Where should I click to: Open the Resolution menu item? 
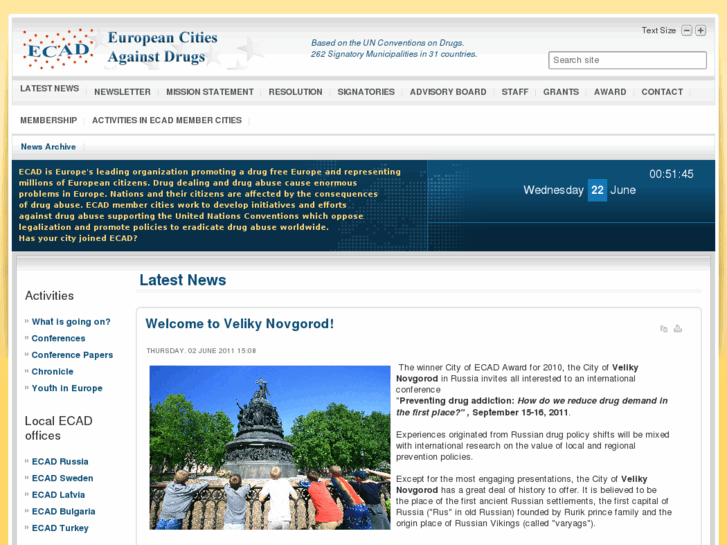point(295,92)
